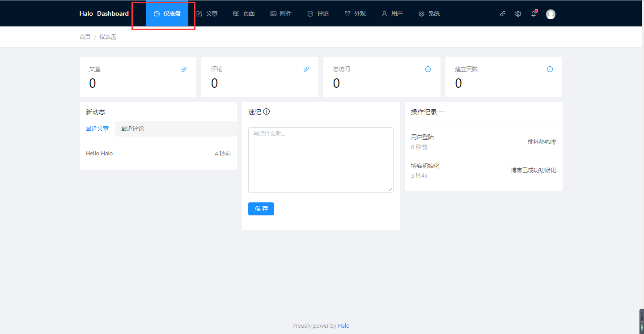
Task: Click the 用户登陆 log entry
Action: click(x=422, y=137)
